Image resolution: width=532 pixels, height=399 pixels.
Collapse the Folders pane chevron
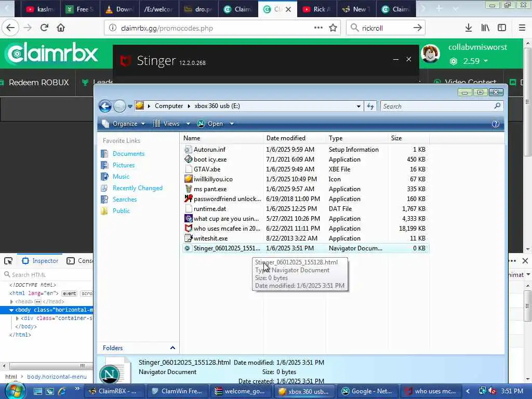coord(172,348)
